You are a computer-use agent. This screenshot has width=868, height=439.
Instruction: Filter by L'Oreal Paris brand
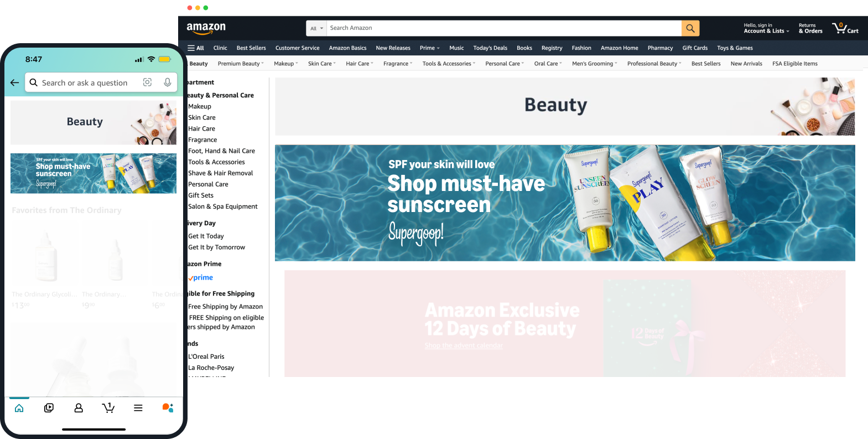[x=206, y=357]
